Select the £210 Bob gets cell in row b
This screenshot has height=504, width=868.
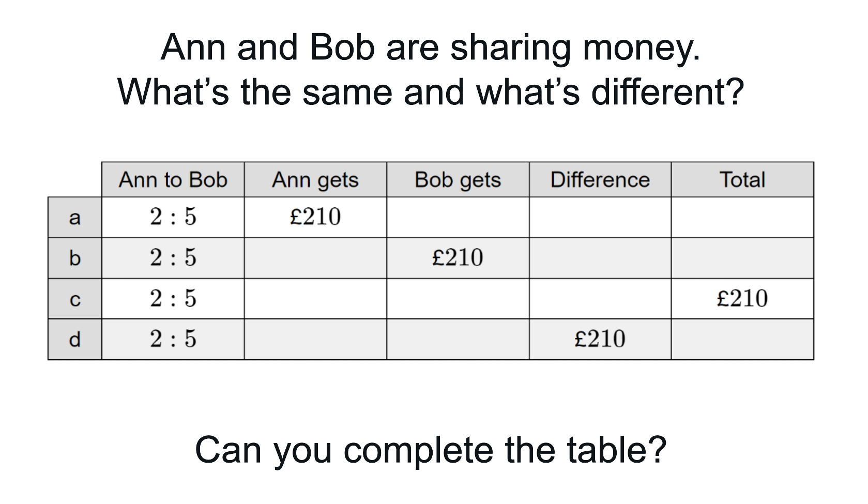pos(458,257)
